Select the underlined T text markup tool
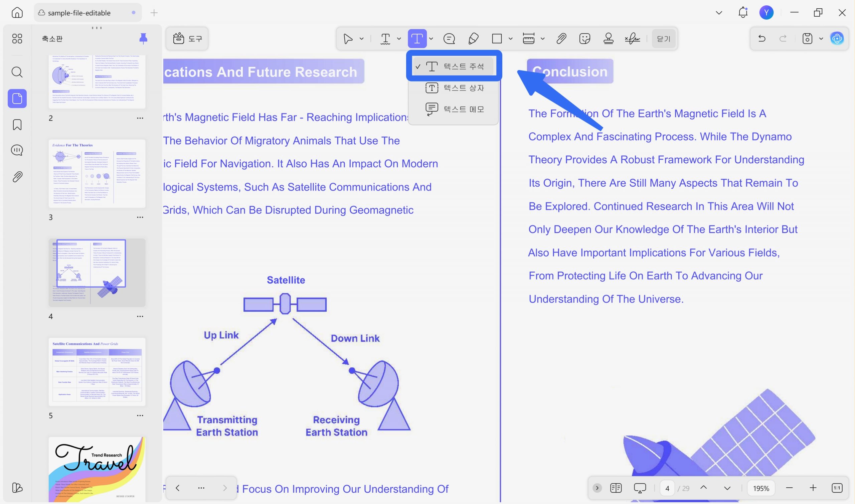The height and width of the screenshot is (504, 855). (385, 39)
